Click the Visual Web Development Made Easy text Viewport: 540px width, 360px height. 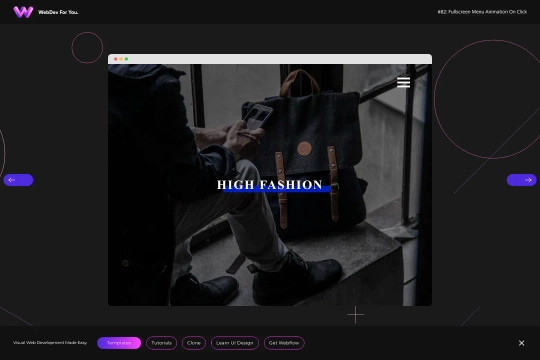[50, 343]
